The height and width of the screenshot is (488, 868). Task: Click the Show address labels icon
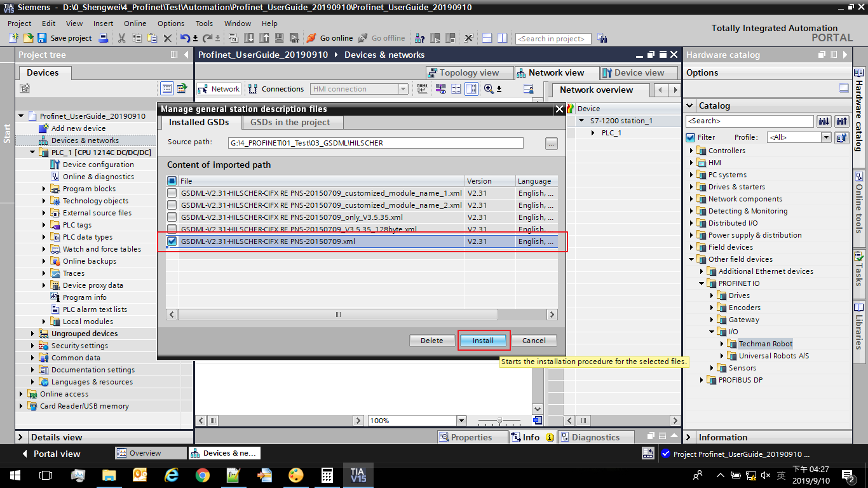[440, 89]
